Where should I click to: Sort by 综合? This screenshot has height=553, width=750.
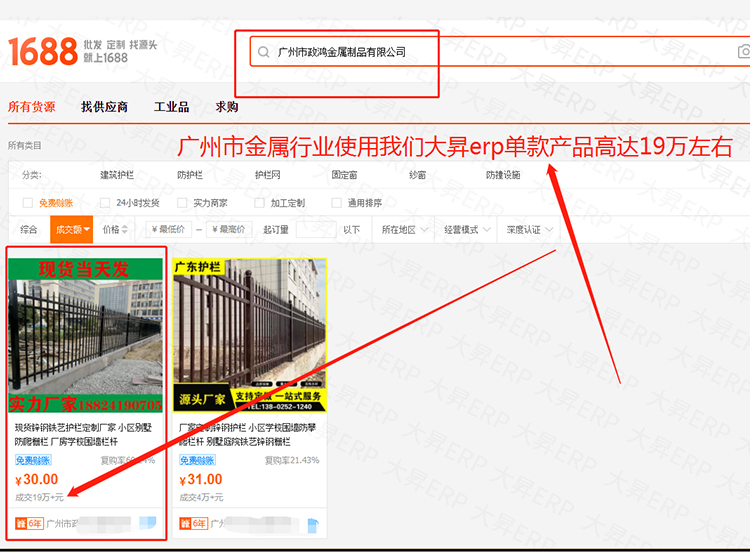pos(29,230)
